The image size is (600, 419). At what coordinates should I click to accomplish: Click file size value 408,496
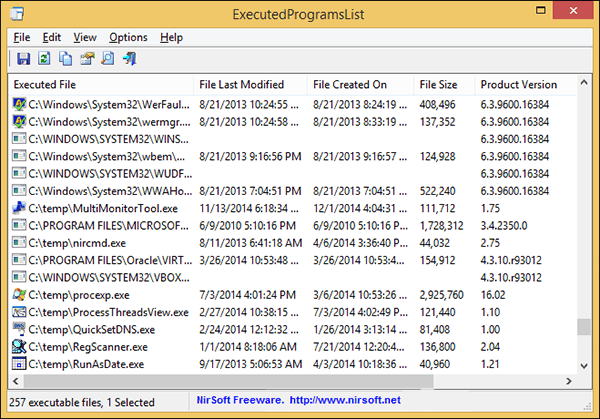point(437,104)
